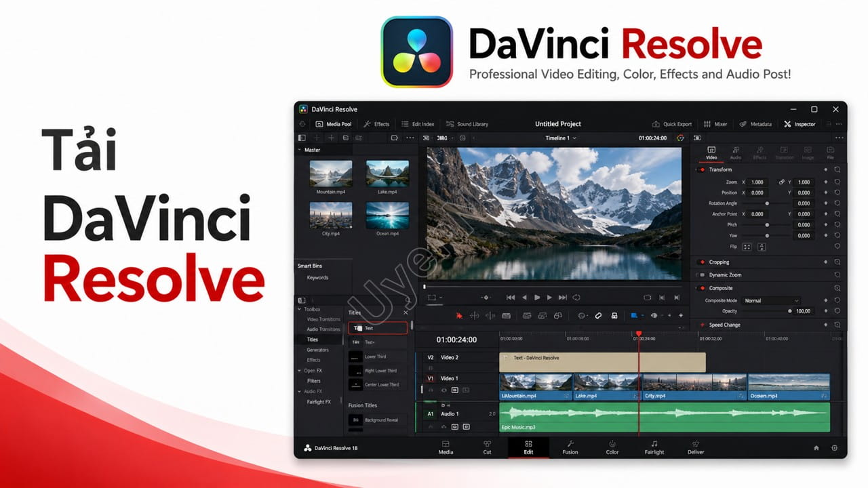The image size is (868, 488).
Task: Select the Ocean.mp4 thumbnail in Media Pool
Action: coord(387,216)
